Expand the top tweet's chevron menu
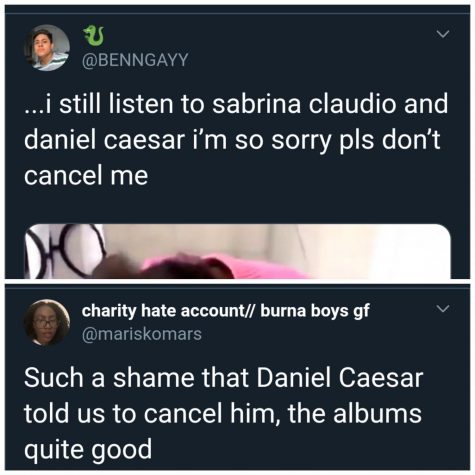 pos(443,34)
